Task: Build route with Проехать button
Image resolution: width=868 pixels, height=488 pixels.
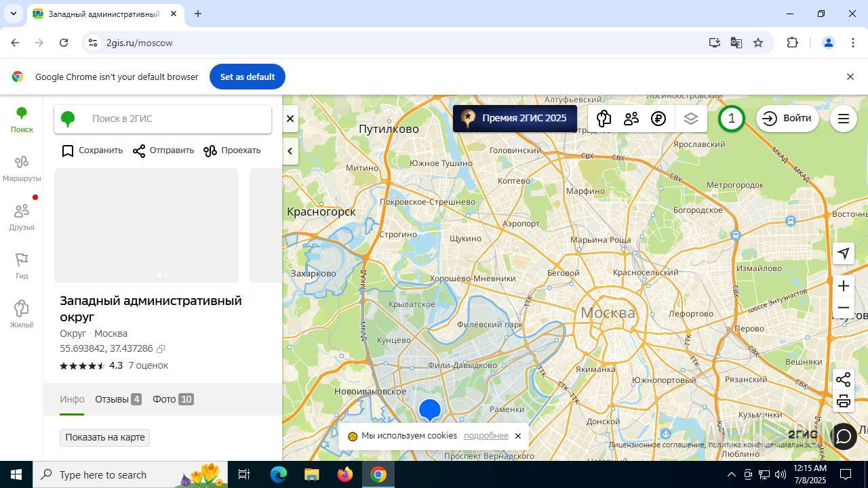Action: pos(232,150)
